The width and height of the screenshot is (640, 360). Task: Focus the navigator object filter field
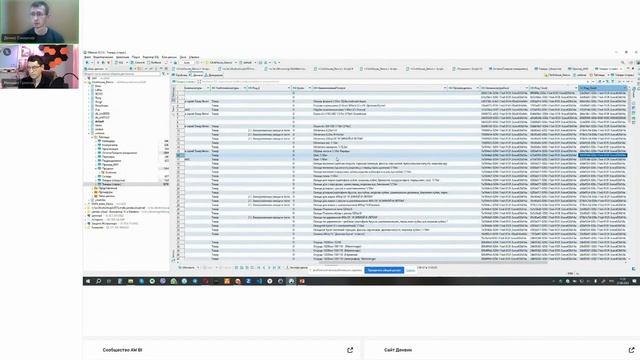122,74
